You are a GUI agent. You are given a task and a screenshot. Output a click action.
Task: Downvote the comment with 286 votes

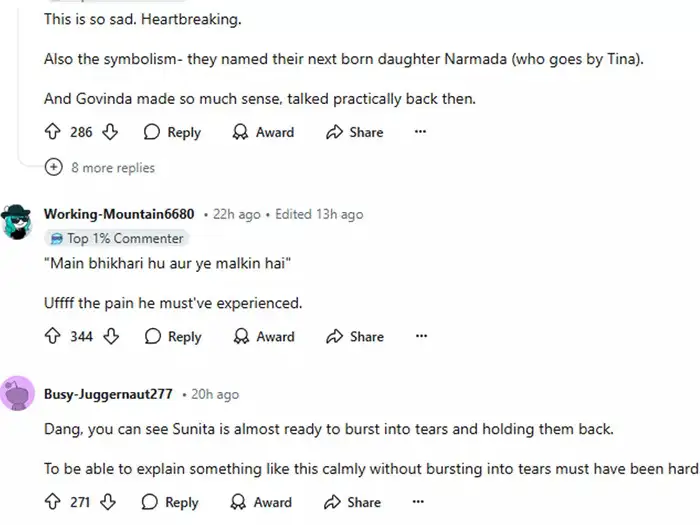[112, 132]
